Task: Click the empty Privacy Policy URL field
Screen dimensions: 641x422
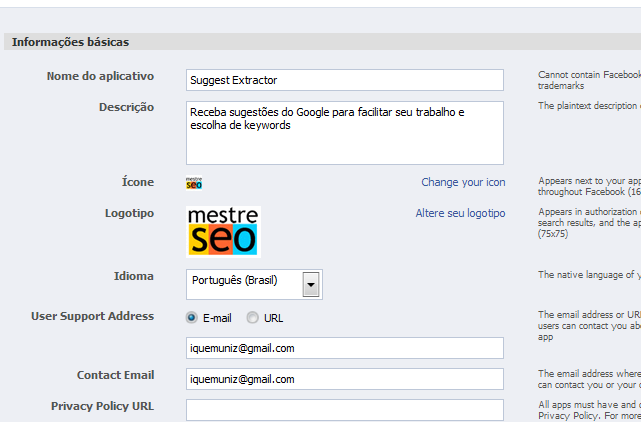Action: 344,409
